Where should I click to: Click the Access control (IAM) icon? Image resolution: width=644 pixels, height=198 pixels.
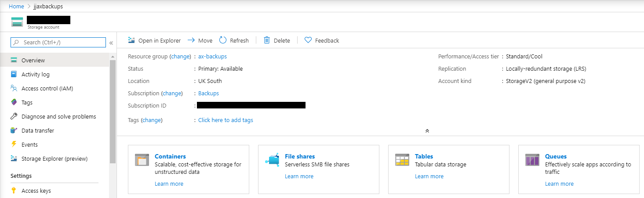14,88
